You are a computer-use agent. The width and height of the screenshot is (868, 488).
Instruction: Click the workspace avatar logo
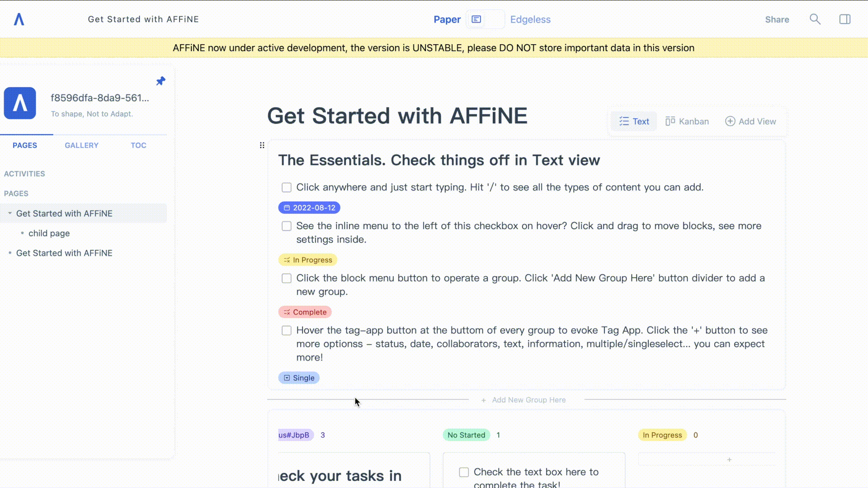[20, 103]
